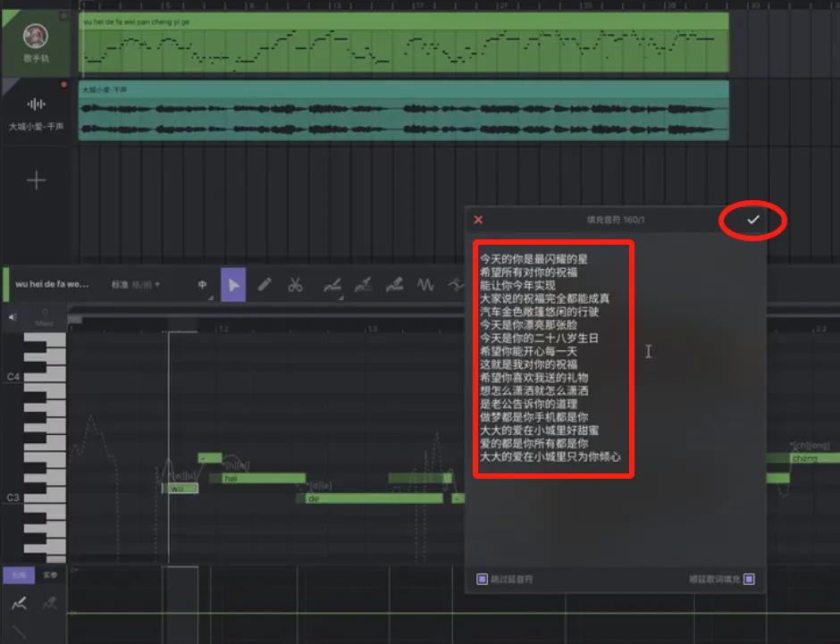
Task: Select the parameter curve eraser tool at bottom left
Action: pos(50,604)
